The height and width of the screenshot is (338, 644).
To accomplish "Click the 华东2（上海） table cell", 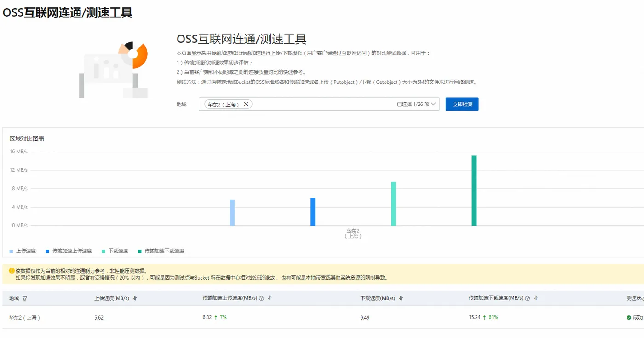I will [24, 318].
